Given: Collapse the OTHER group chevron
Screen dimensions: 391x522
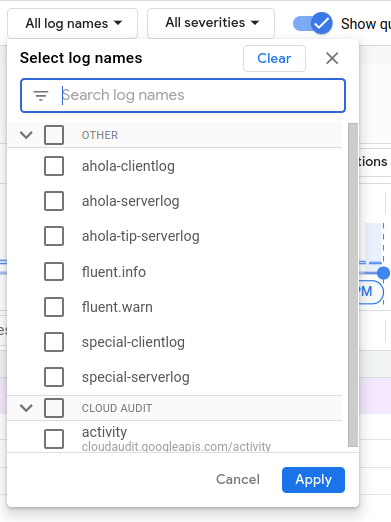Looking at the screenshot, I should pos(26,135).
